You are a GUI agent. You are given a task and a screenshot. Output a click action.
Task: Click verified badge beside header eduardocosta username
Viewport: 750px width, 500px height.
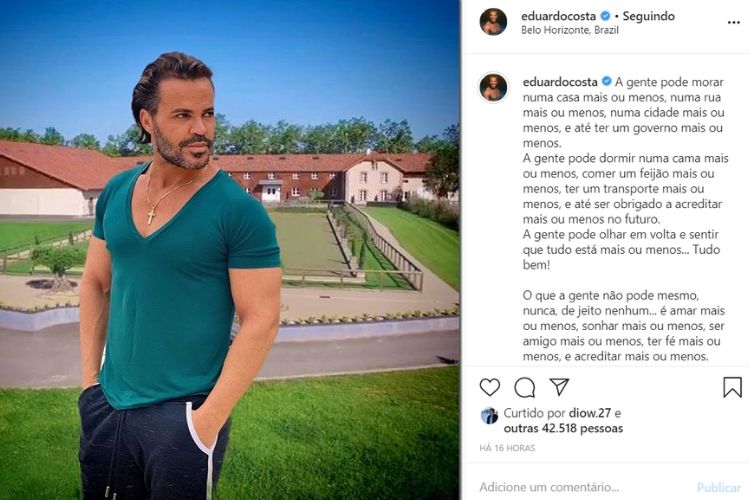605,16
